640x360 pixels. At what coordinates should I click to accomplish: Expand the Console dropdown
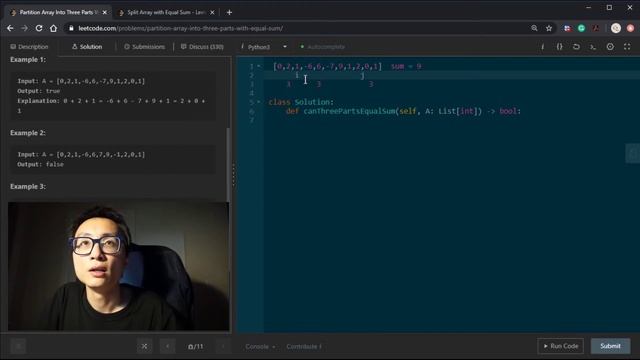[260, 347]
